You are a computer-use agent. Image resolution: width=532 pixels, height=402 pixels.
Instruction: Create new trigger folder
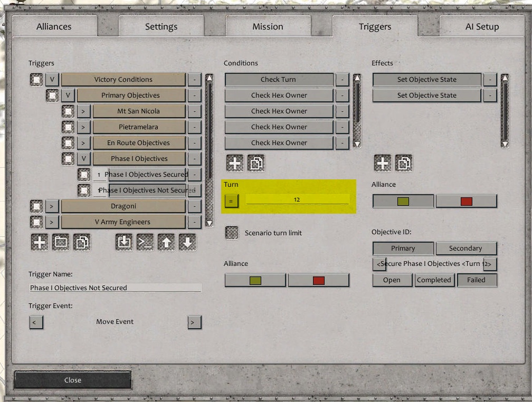point(61,242)
